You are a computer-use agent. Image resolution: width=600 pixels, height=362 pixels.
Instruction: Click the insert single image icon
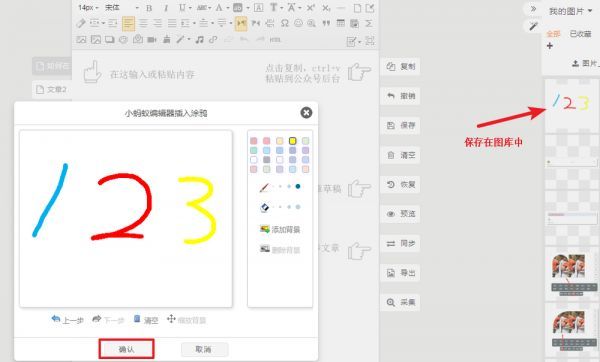pyautogui.click(x=81, y=39)
